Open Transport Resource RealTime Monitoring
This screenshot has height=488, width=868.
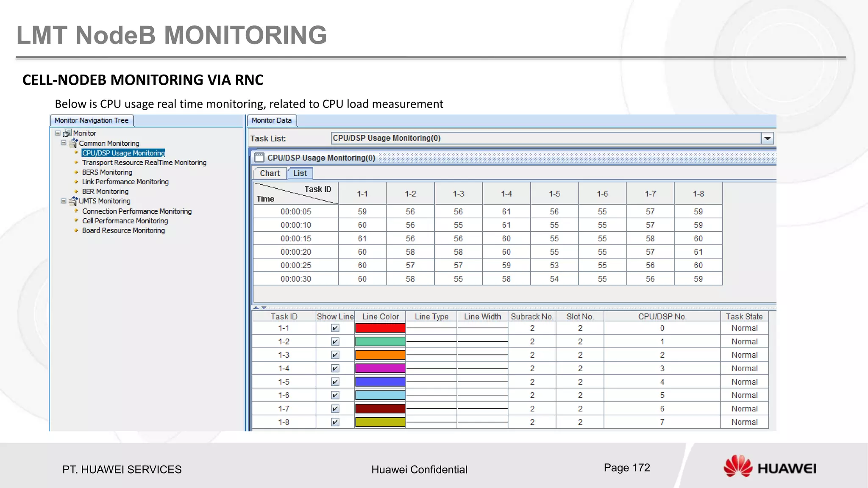click(144, 163)
